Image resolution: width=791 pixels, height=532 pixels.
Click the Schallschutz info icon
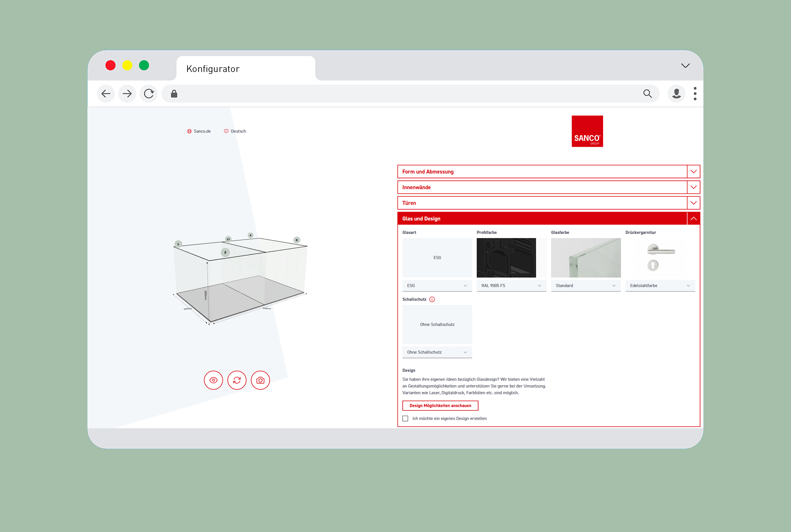(x=432, y=299)
